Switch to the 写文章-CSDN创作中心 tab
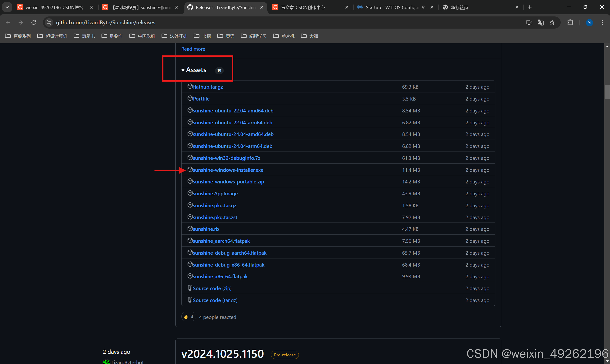This screenshot has width=610, height=364. coord(303,7)
